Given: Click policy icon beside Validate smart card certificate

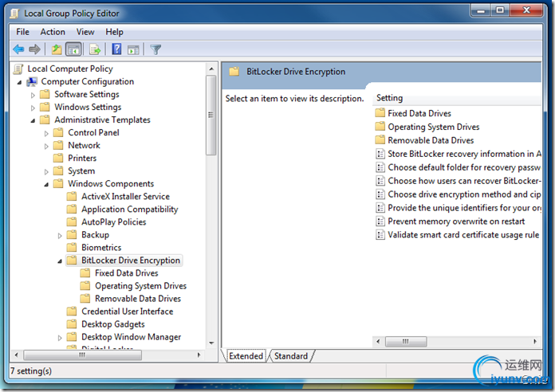Looking at the screenshot, I should click(380, 235).
